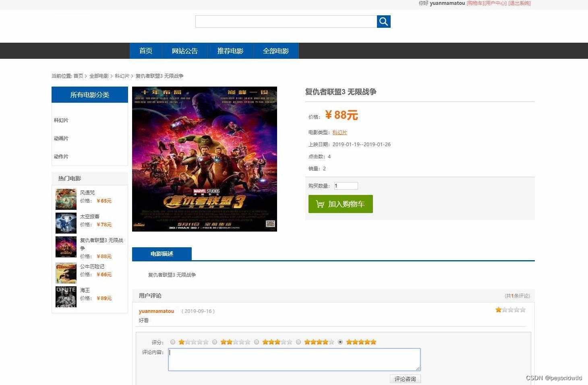This screenshot has width=588, height=385.
Task: Select the five-star rating radio button
Action: [x=340, y=342]
